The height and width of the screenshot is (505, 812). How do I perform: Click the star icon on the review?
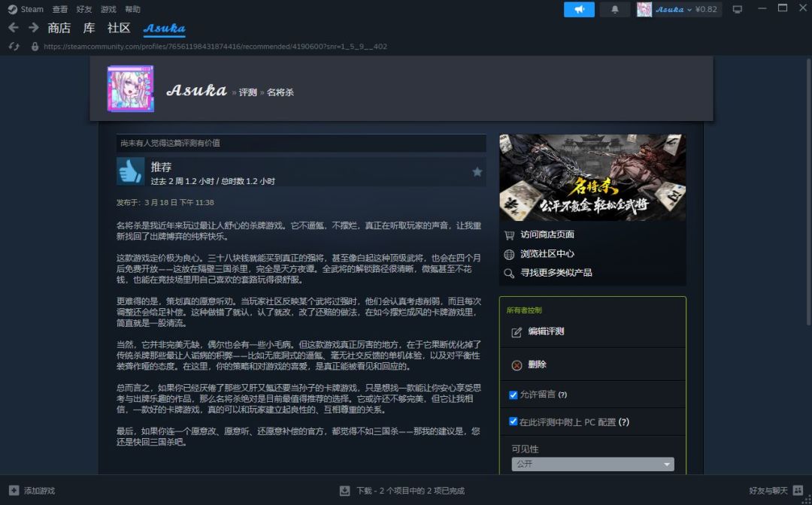[477, 172]
